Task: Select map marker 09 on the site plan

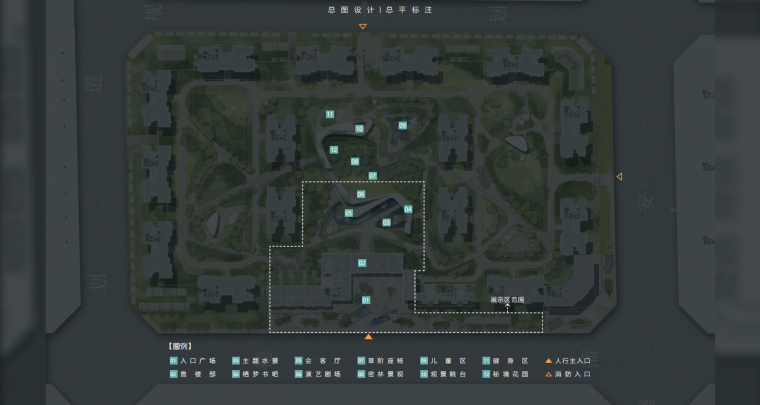Action: pos(402,125)
